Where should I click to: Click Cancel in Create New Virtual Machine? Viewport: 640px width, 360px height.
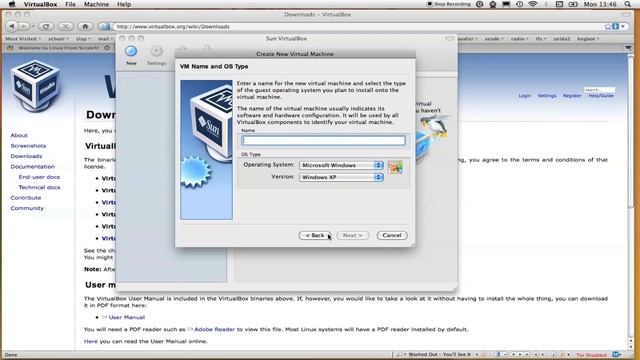click(392, 235)
